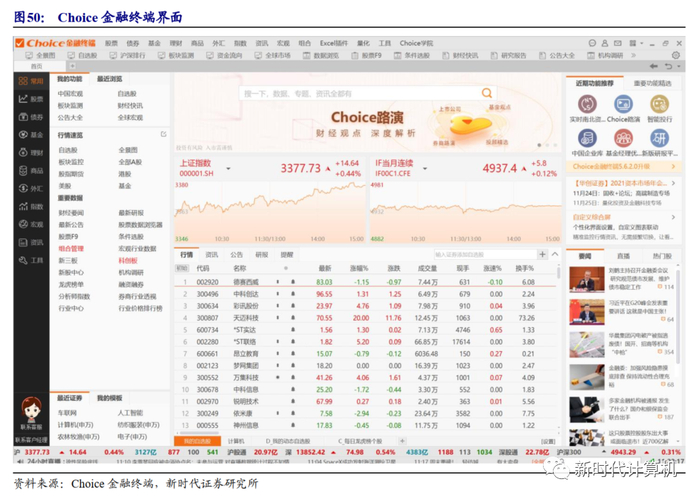
Task: Click the settings gear in the toolbar
Action: 676,55
